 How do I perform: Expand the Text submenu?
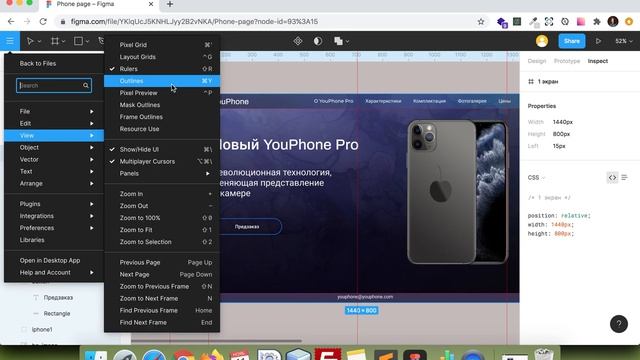[x=54, y=171]
